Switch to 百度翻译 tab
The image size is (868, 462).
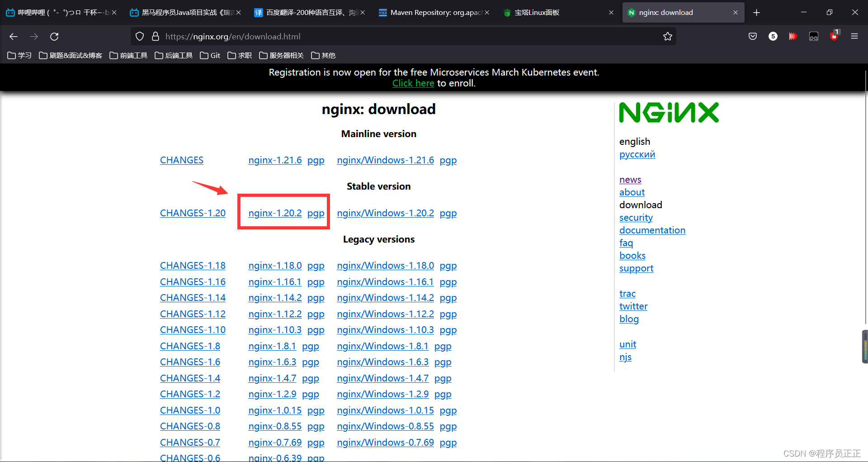(310, 13)
